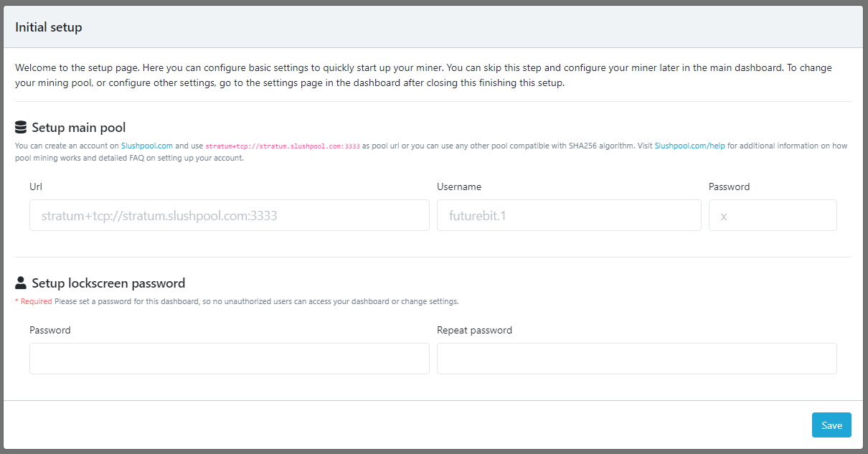Click the Setup lockscreen password heading

(108, 283)
